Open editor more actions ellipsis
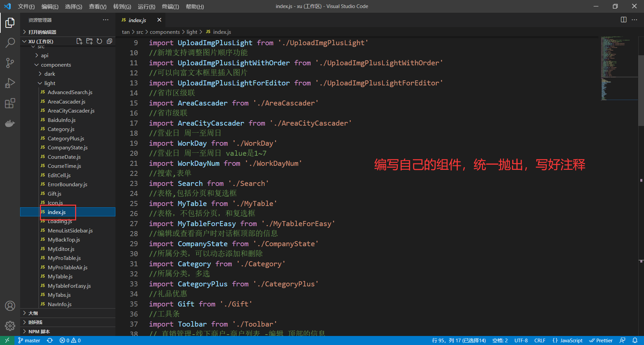 pos(634,20)
